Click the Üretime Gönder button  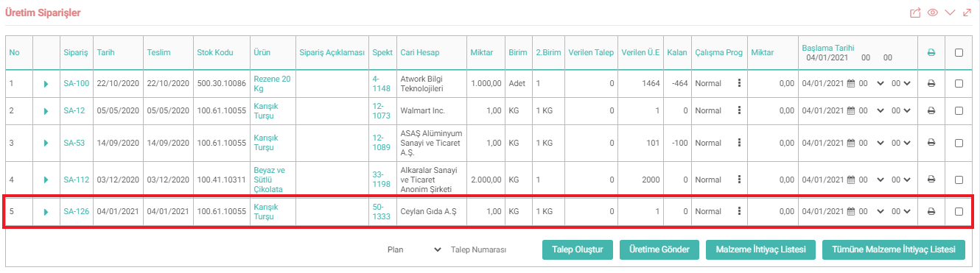pyautogui.click(x=659, y=249)
